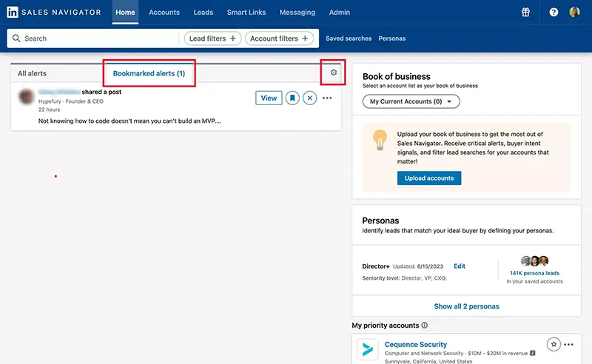Add Account filters
The image size is (592, 364).
coord(279,38)
